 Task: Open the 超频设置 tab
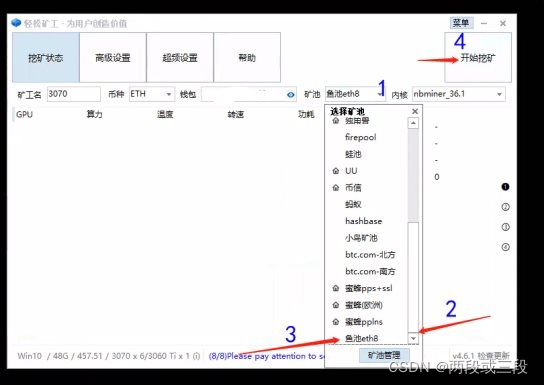(180, 58)
